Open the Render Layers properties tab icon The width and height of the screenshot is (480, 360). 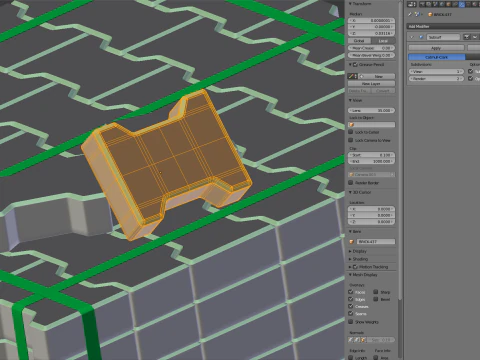(428, 4)
